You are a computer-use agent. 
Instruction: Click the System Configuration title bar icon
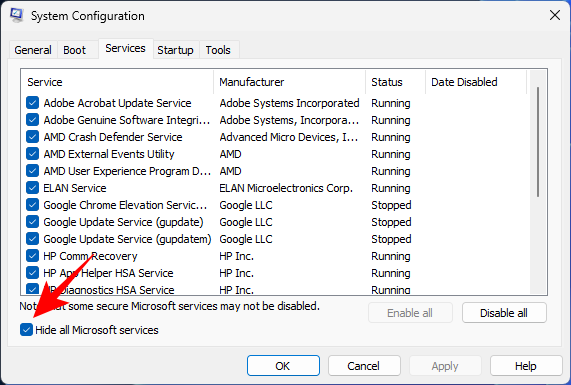16,15
